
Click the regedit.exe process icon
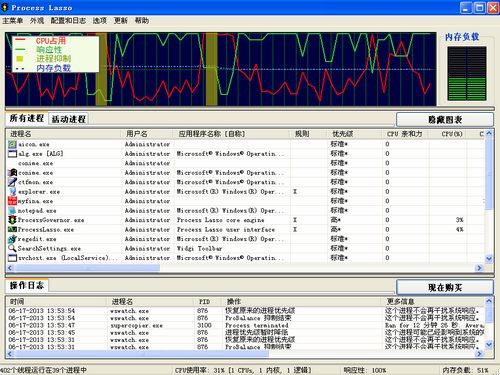12,239
